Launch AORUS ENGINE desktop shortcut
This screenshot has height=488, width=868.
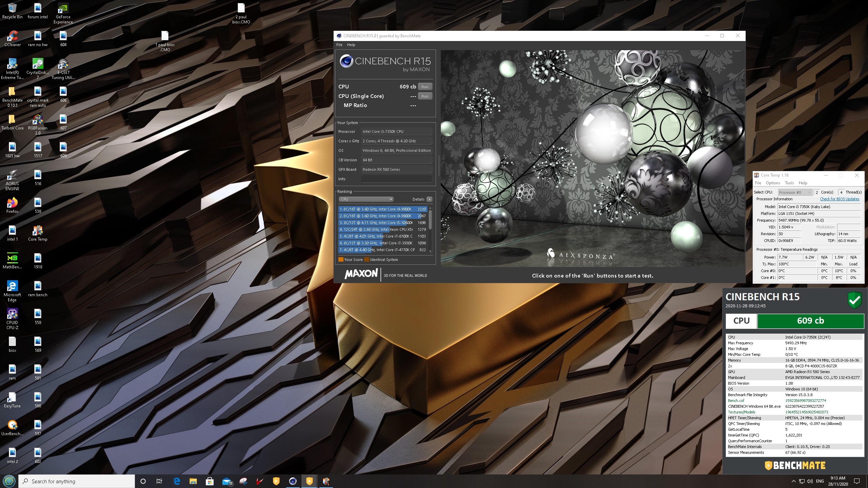coord(12,180)
